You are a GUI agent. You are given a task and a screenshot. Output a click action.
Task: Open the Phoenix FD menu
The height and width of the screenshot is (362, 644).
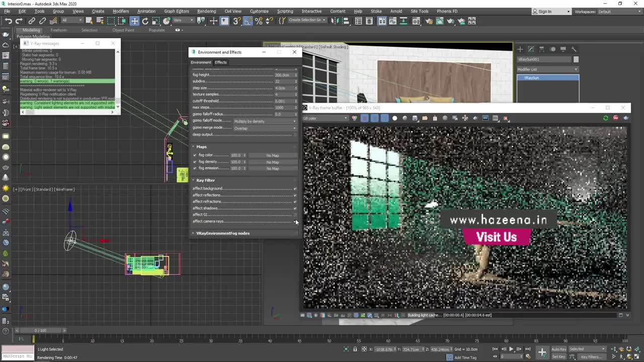(447, 11)
